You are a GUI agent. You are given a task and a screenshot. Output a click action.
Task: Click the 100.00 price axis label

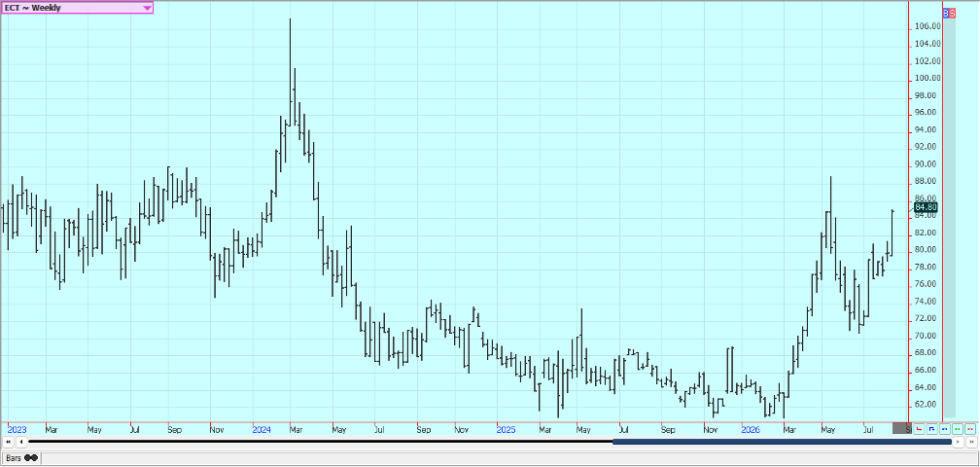pos(928,78)
